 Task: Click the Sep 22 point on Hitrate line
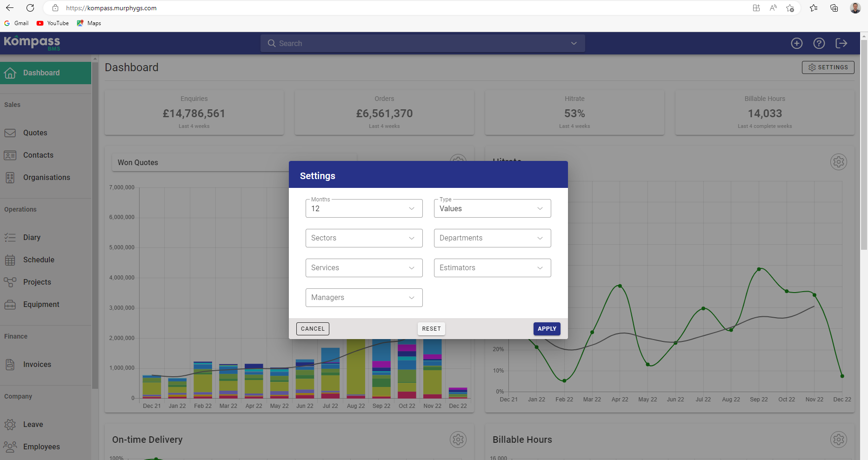click(x=759, y=269)
